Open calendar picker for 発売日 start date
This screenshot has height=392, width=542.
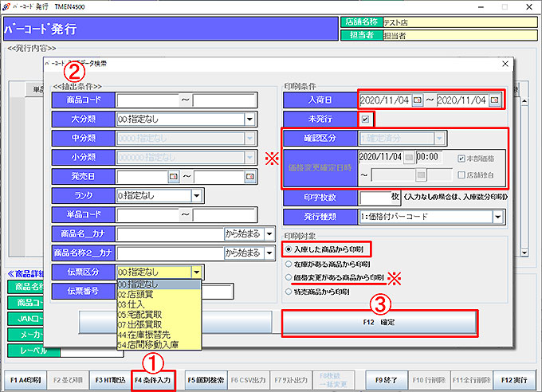(173, 176)
